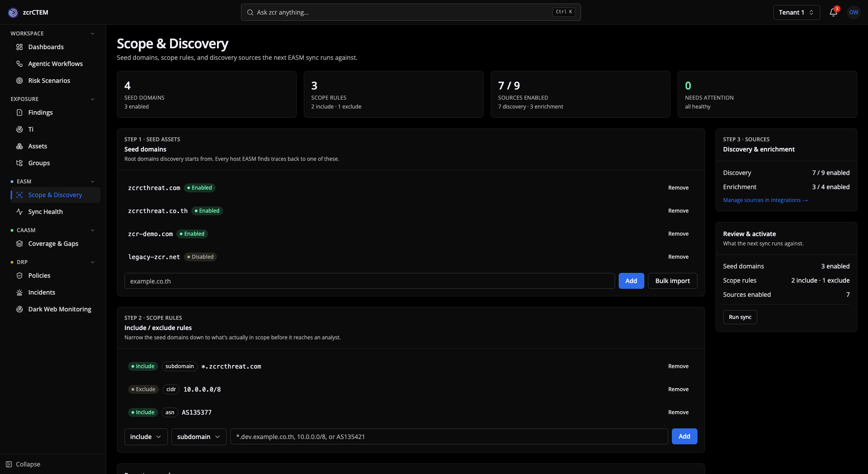Click the Assets cubes icon

click(x=19, y=146)
